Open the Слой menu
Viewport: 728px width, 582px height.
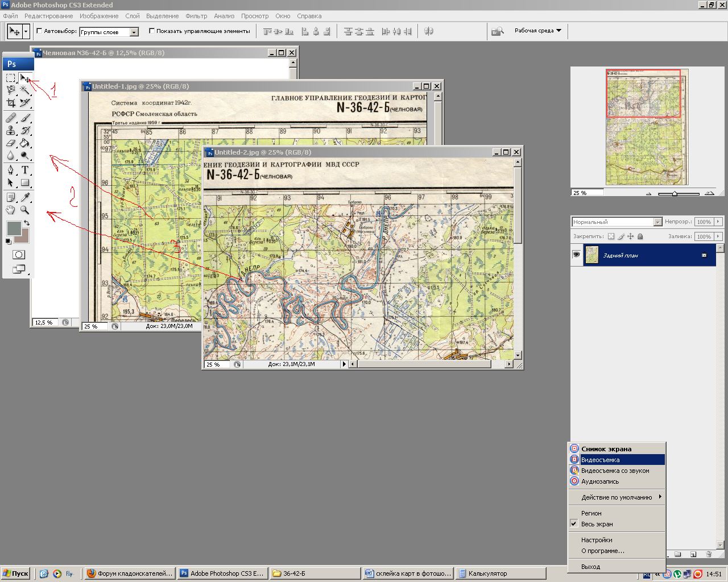pyautogui.click(x=133, y=16)
